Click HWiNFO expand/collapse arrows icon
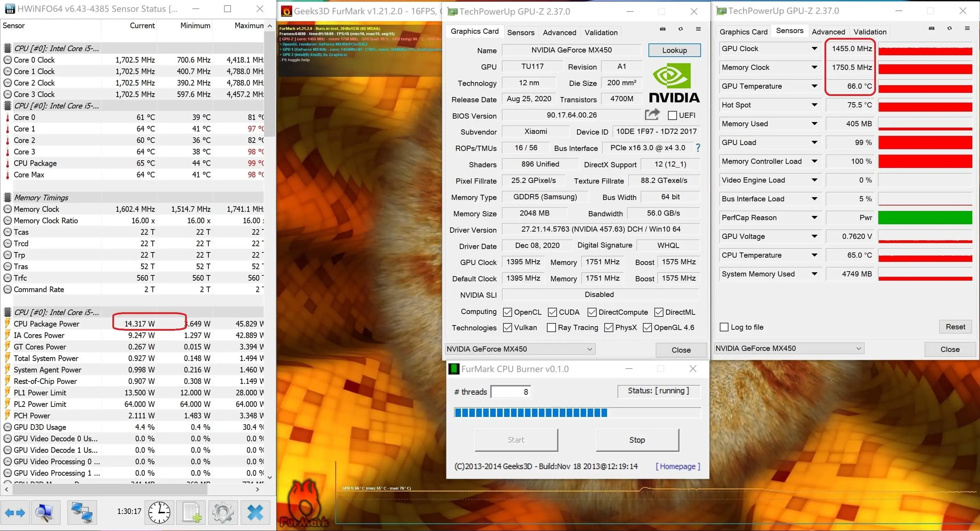 click(x=15, y=513)
